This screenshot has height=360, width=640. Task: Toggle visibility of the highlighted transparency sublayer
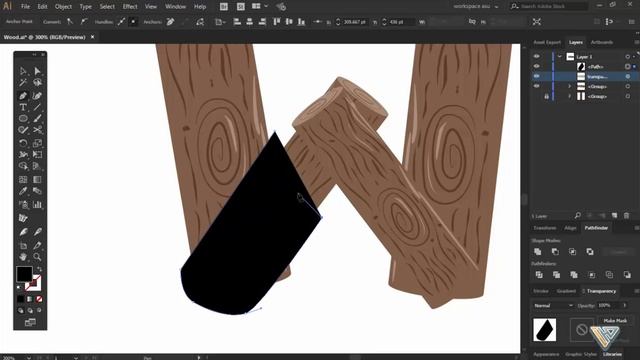point(537,76)
